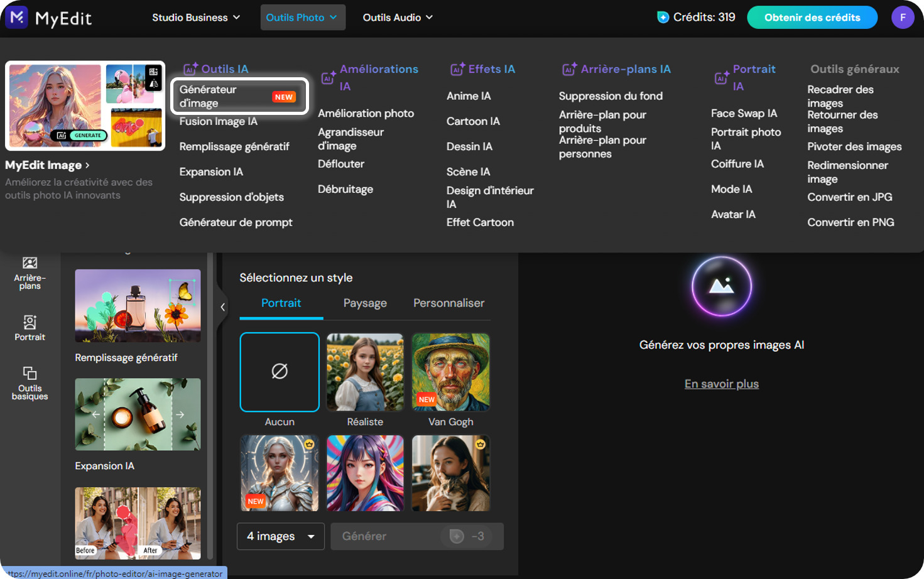Switch to the Paysage style tab

coord(365,303)
